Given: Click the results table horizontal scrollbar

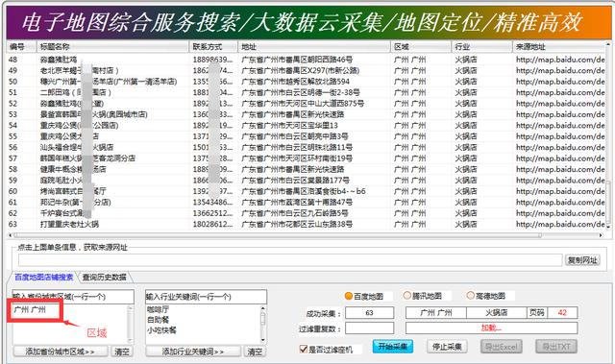Looking at the screenshot, I should (x=278, y=235).
